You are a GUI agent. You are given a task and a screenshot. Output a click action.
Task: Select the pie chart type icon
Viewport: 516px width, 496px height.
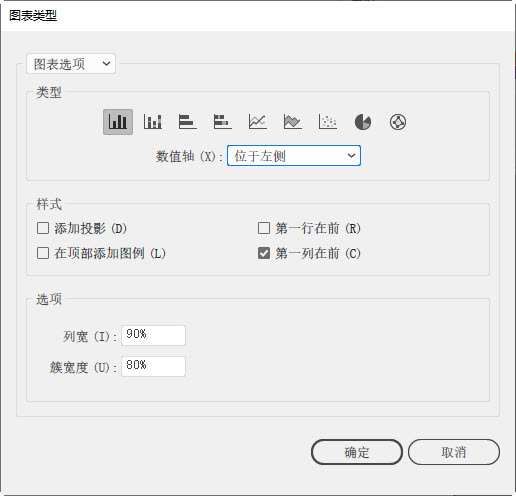pos(363,122)
